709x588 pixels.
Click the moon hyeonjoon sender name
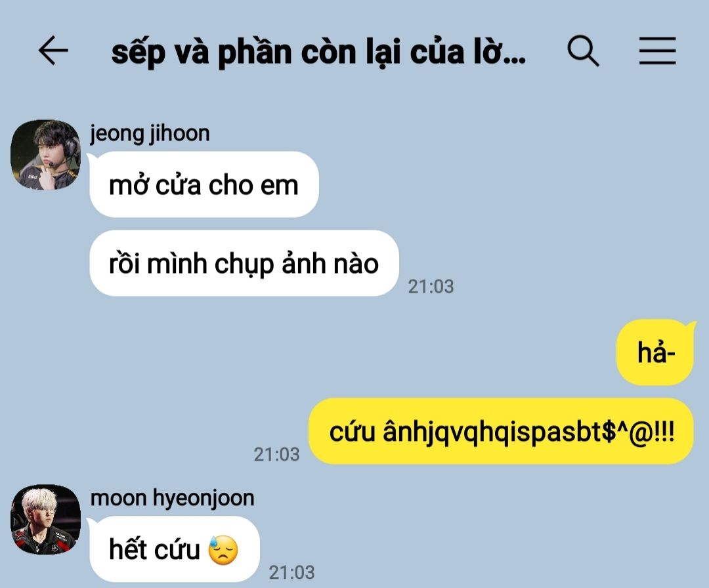(172, 498)
